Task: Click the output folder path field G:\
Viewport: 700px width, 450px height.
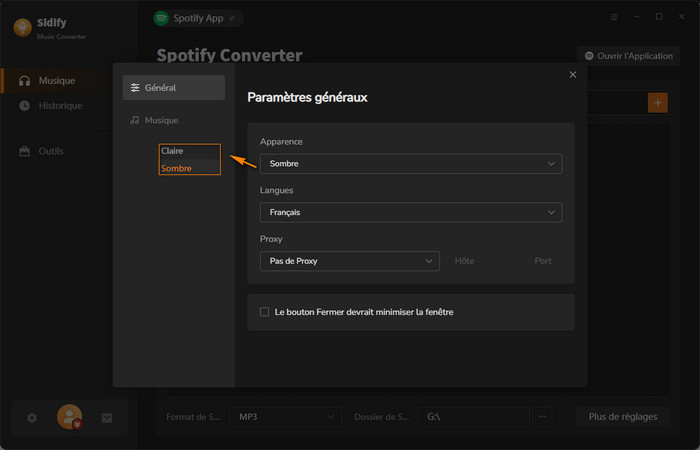Action: [x=473, y=416]
